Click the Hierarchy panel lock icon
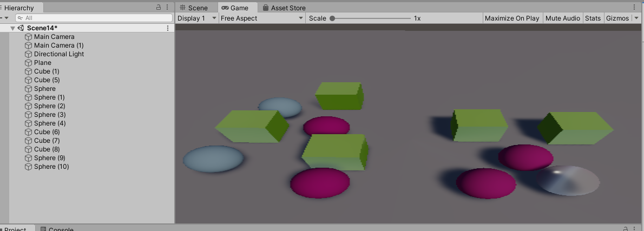The width and height of the screenshot is (644, 231). tap(159, 8)
